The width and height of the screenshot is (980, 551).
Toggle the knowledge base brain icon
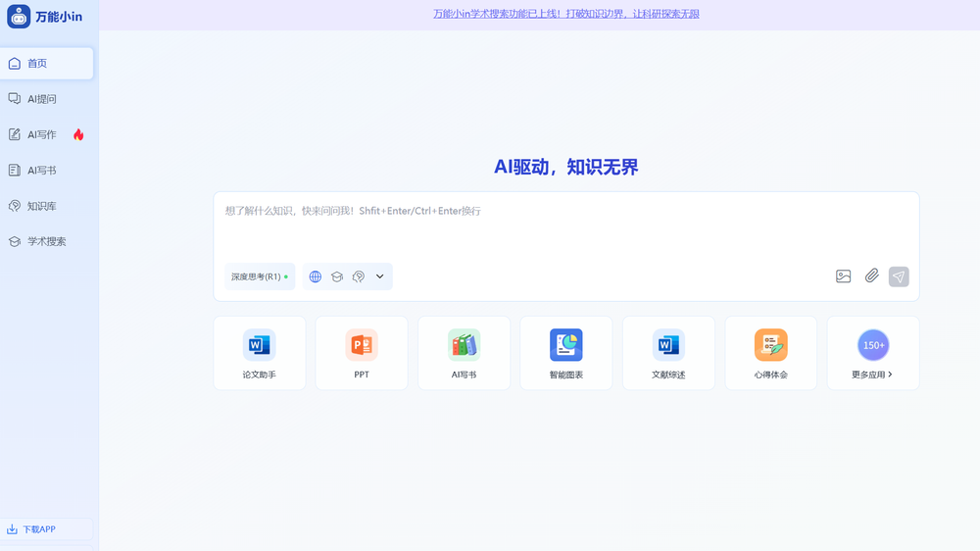click(x=358, y=276)
